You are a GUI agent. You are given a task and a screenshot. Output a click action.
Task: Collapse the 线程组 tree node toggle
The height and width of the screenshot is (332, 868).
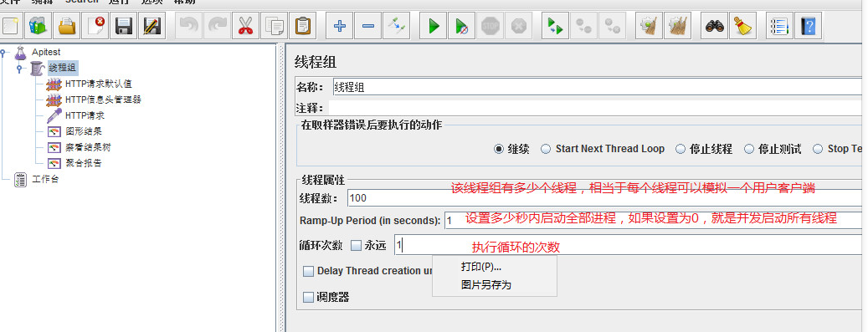[19, 69]
